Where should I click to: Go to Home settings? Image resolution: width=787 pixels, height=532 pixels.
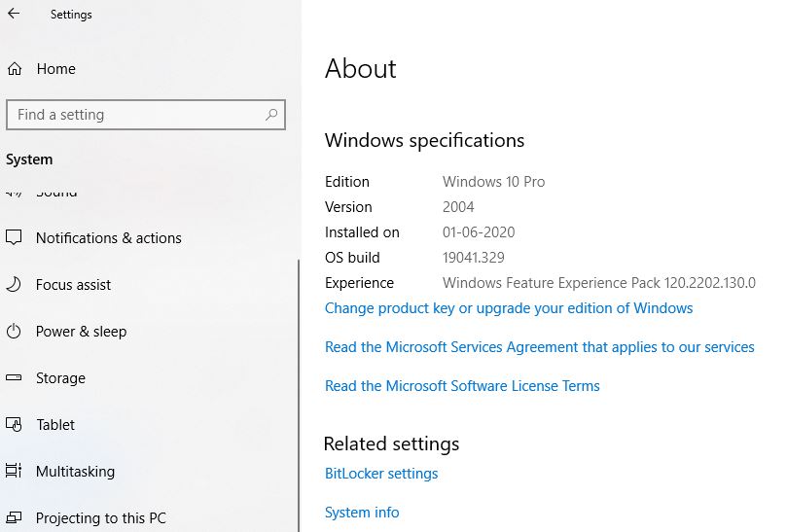(x=55, y=69)
